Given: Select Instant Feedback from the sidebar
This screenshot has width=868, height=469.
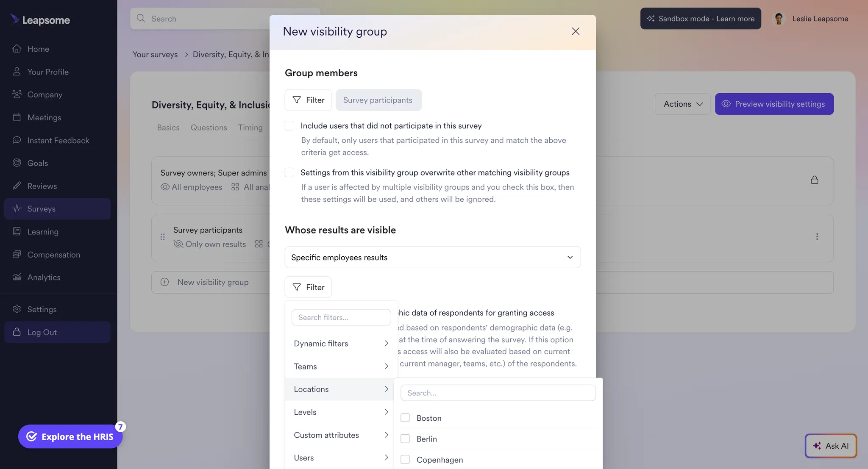Looking at the screenshot, I should [58, 140].
